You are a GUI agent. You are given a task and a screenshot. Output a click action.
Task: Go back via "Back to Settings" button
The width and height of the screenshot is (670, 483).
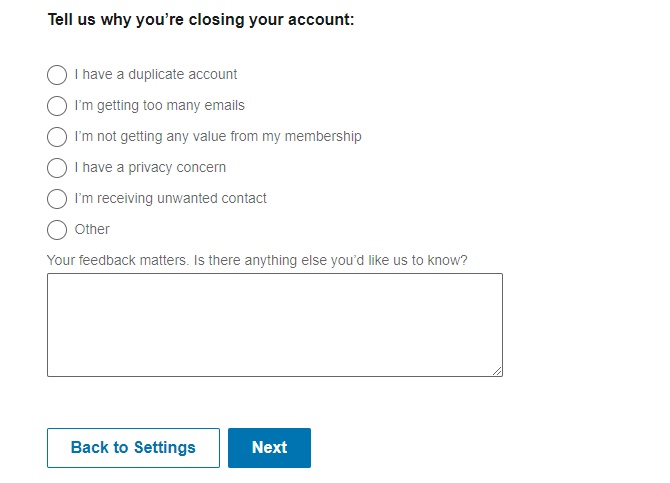point(133,448)
